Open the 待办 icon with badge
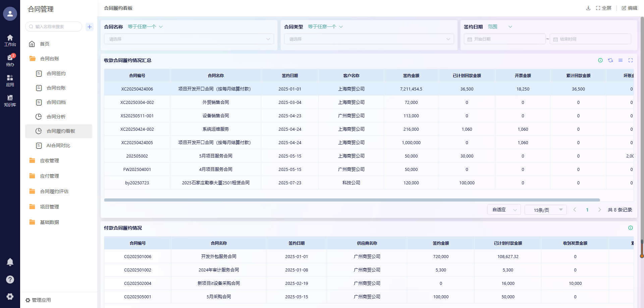 (10, 60)
